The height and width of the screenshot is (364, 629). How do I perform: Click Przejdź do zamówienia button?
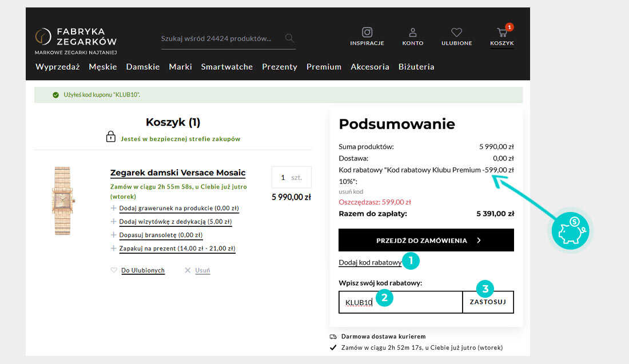[x=426, y=240]
